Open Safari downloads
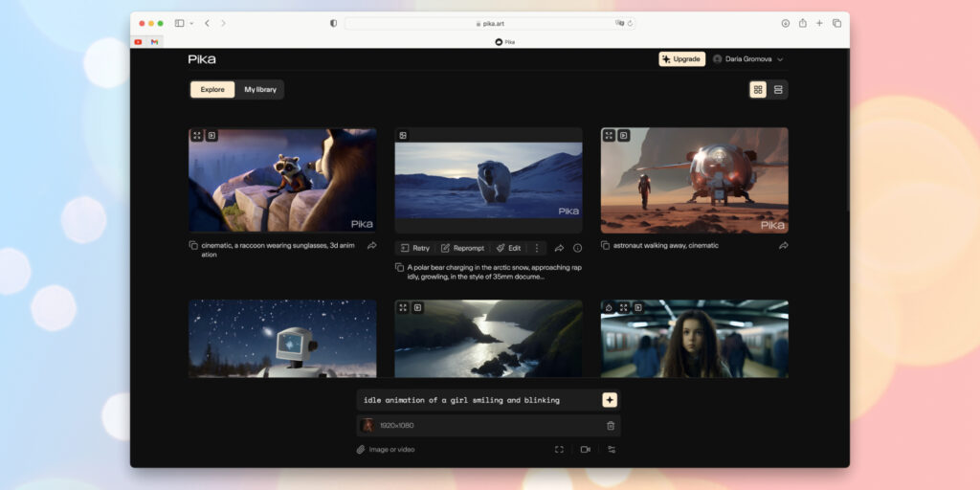Viewport: 980px width, 490px height. 786,23
